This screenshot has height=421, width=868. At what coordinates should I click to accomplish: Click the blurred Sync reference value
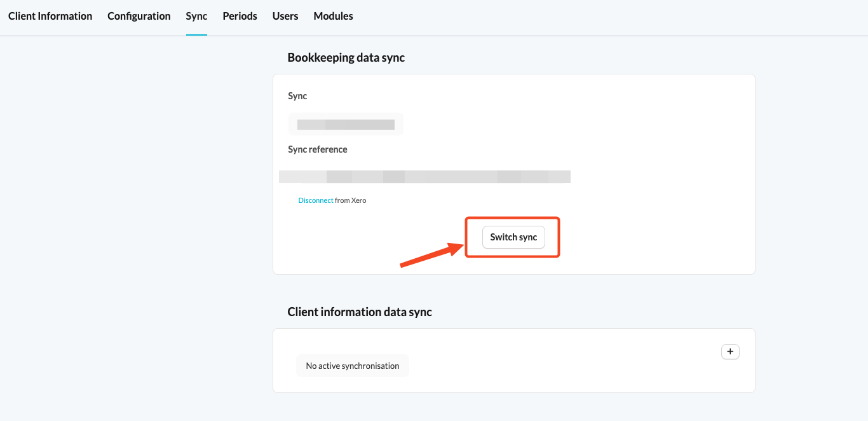(424, 177)
